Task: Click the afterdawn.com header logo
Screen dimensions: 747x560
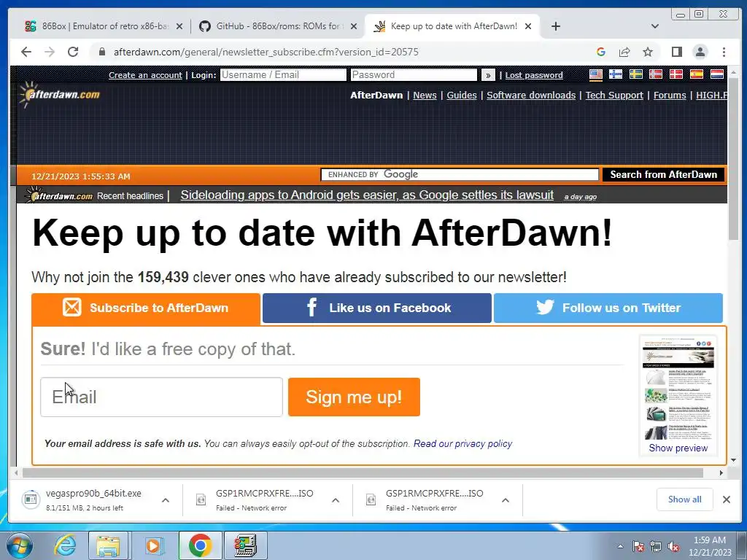Action: [x=60, y=94]
